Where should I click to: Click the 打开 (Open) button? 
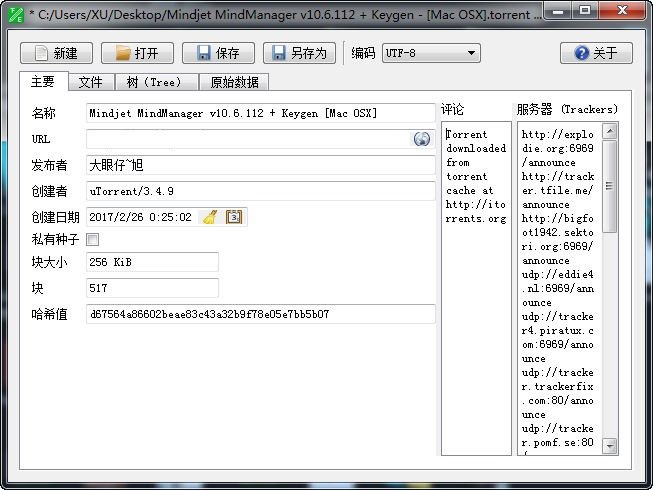click(x=137, y=53)
